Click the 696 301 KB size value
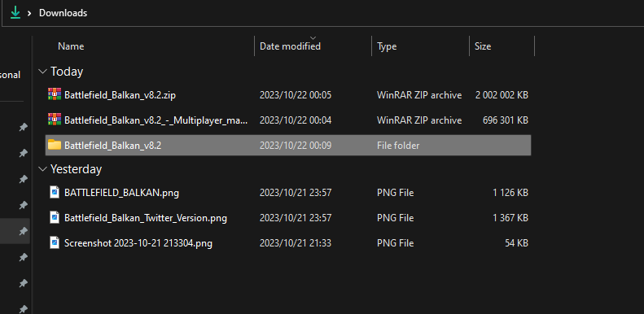This screenshot has width=644, height=314. [505, 120]
